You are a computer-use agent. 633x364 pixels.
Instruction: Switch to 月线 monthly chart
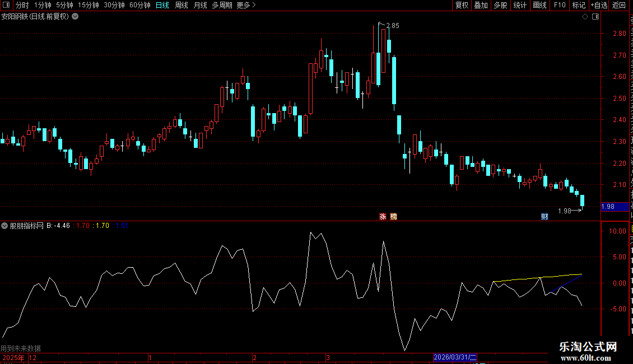point(200,5)
